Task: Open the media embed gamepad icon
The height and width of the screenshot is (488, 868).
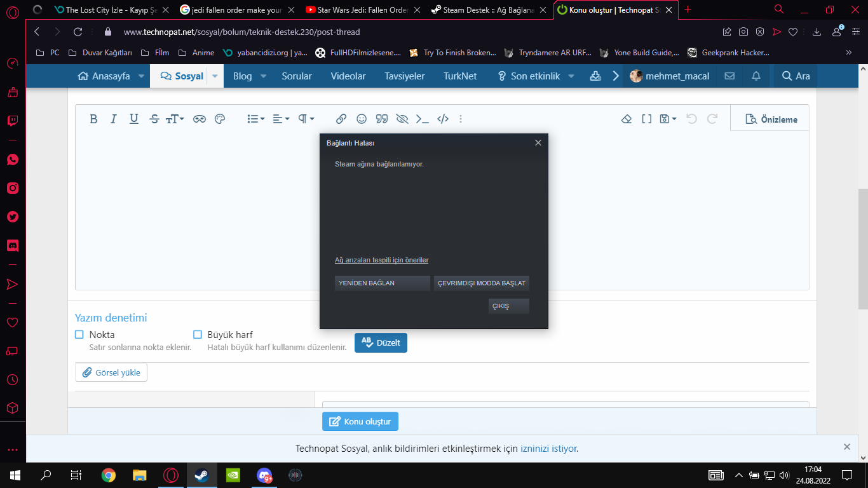Action: tap(200, 119)
